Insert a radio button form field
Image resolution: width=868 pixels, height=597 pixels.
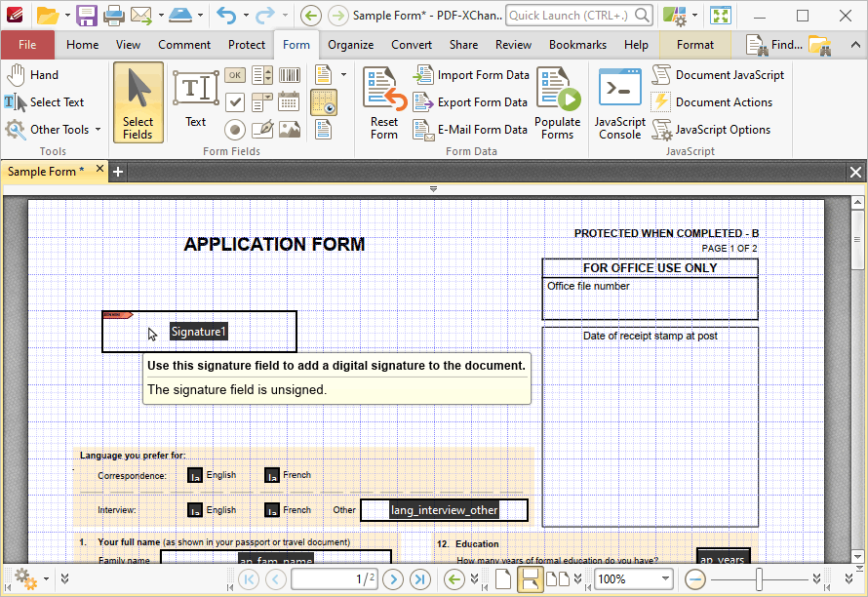(x=235, y=130)
